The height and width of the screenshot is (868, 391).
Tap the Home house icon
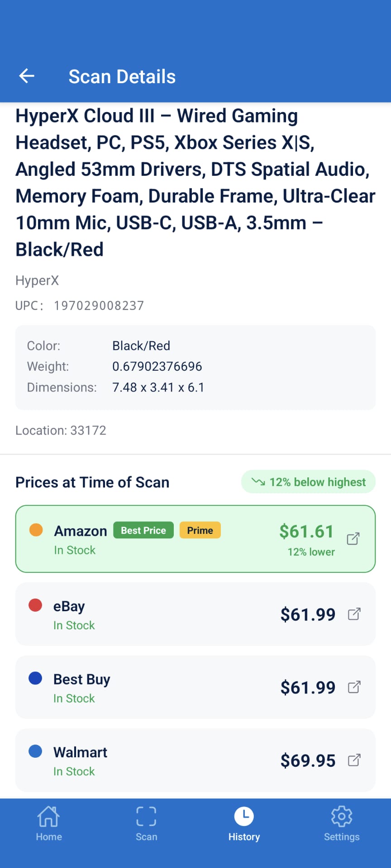click(48, 816)
